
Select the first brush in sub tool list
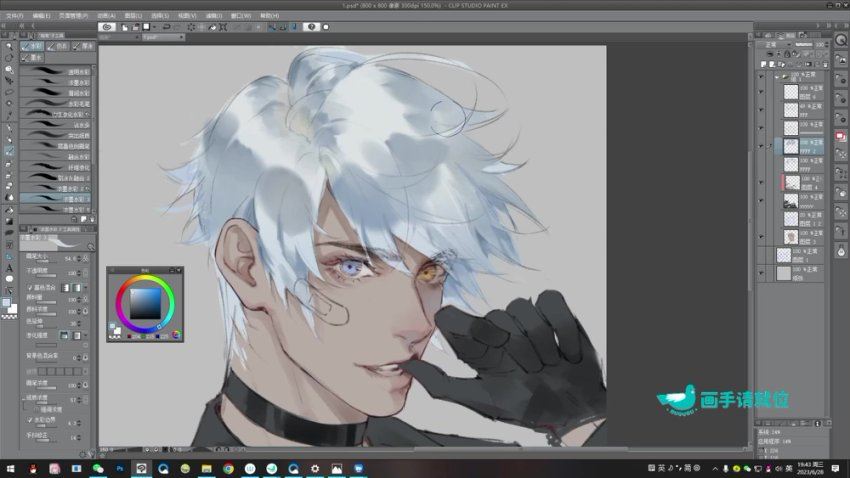[56, 71]
